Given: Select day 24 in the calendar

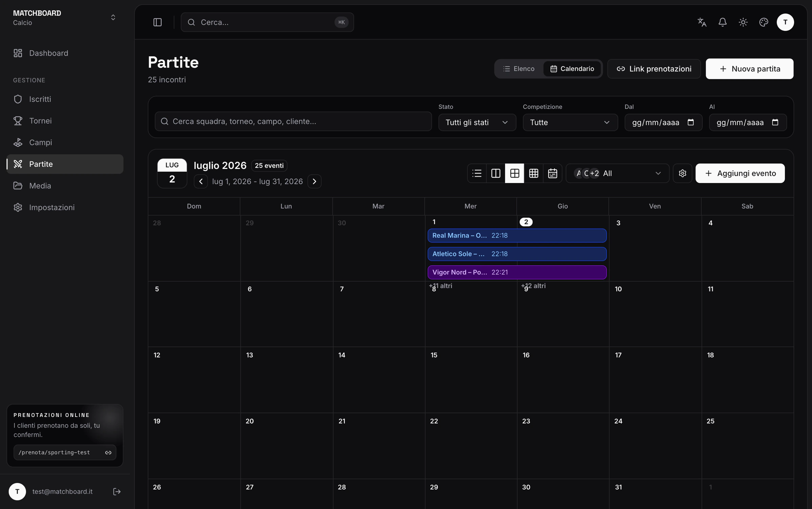Looking at the screenshot, I should click(618, 421).
